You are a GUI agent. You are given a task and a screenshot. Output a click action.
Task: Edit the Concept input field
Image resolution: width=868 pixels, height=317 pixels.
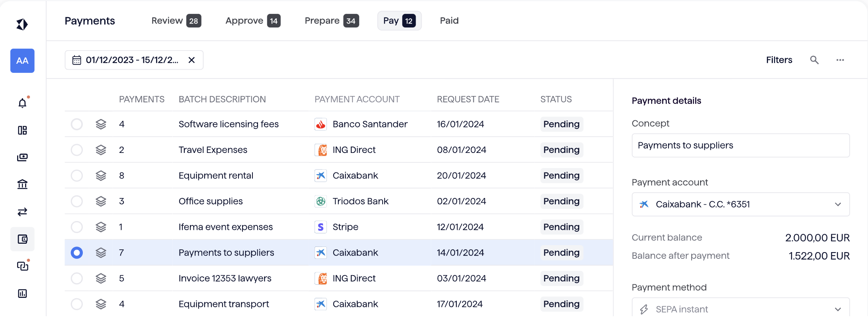(741, 146)
